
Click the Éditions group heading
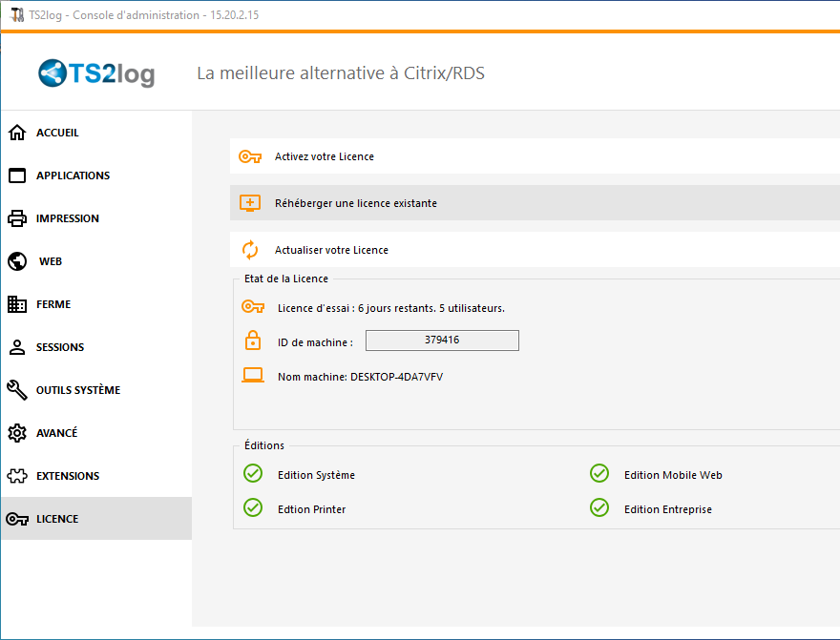click(264, 445)
